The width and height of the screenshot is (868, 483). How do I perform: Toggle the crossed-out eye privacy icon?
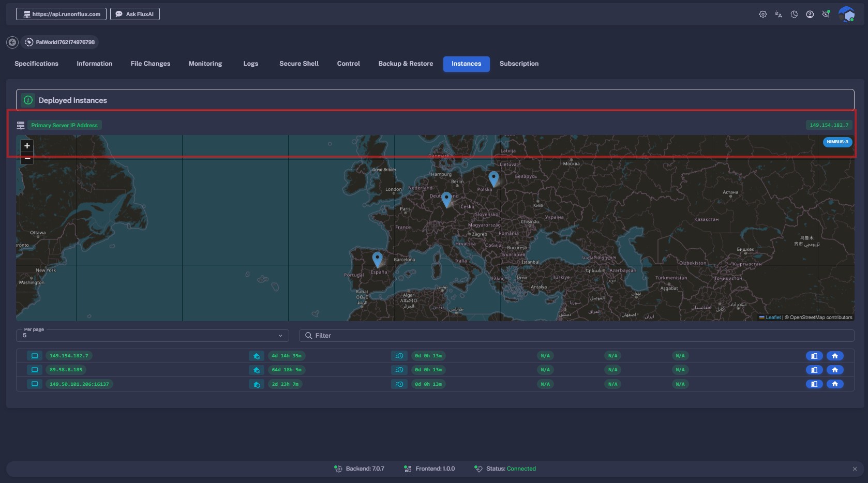click(826, 14)
